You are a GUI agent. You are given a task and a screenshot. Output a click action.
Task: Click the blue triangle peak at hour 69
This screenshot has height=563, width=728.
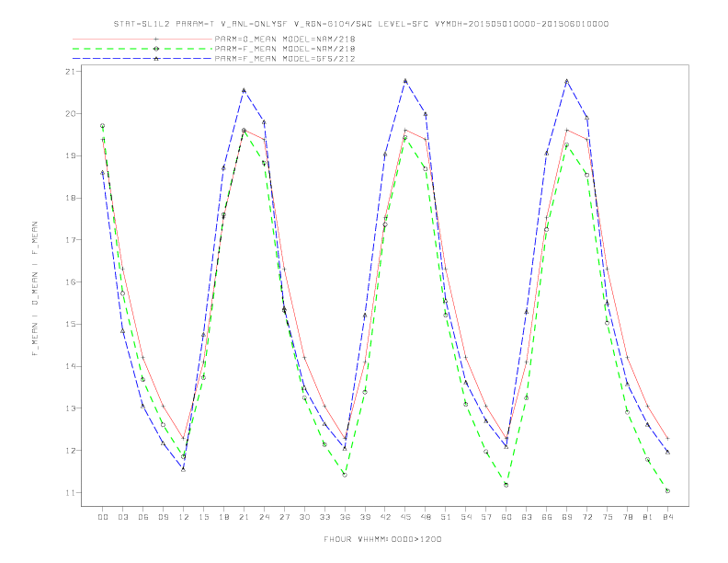click(x=567, y=81)
